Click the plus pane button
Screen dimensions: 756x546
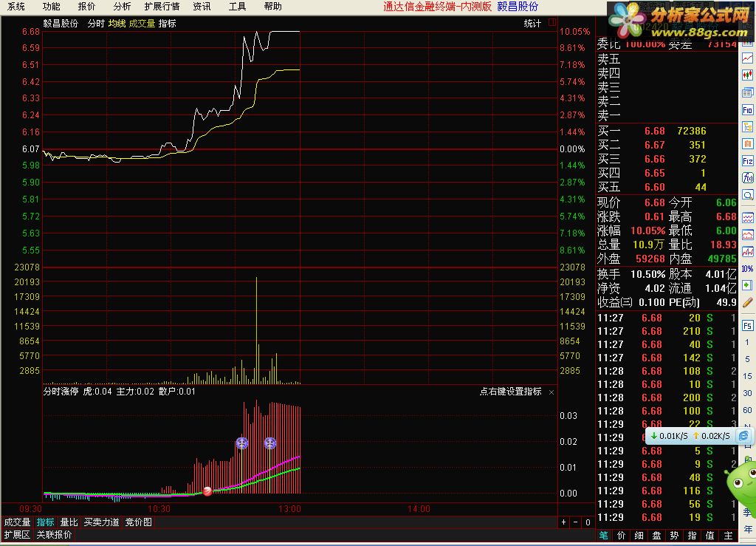click(x=563, y=522)
